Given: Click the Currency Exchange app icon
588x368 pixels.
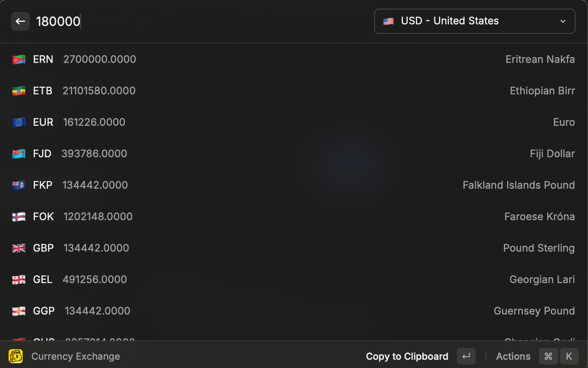Looking at the screenshot, I should [x=16, y=356].
